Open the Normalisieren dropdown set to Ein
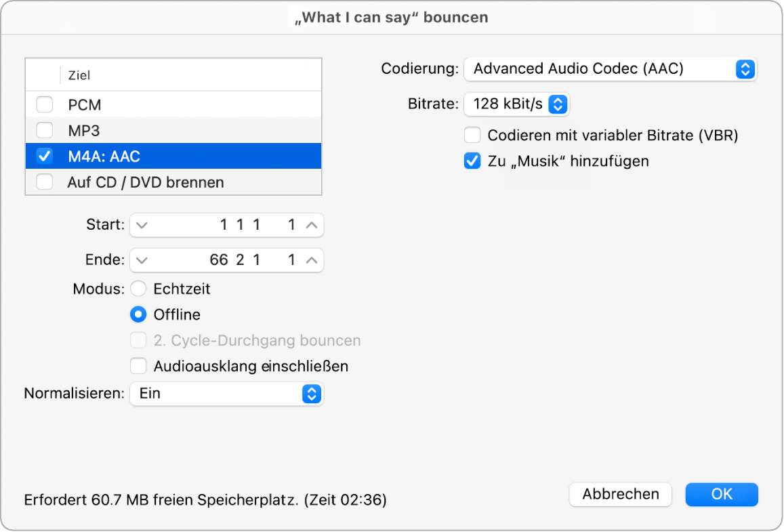Image resolution: width=784 pixels, height=532 pixels. [224, 394]
